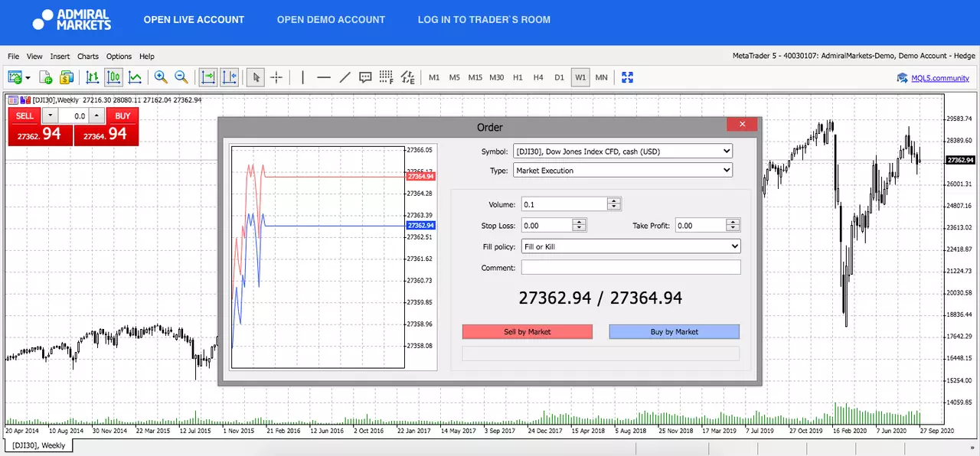Click the new chart window icon

coord(15,77)
